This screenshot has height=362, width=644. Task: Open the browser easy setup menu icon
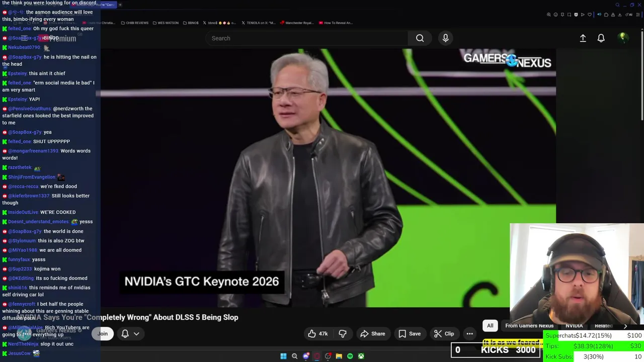[x=637, y=15]
